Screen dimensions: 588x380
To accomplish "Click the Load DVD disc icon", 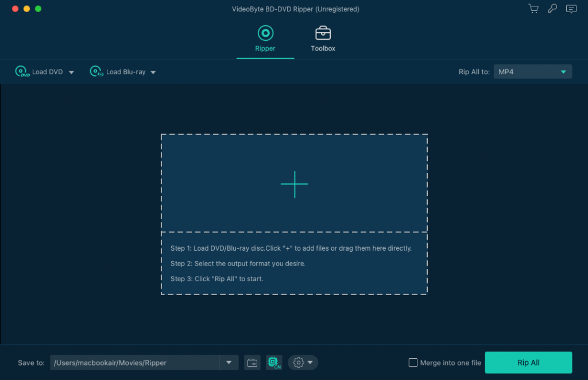I will tap(22, 71).
